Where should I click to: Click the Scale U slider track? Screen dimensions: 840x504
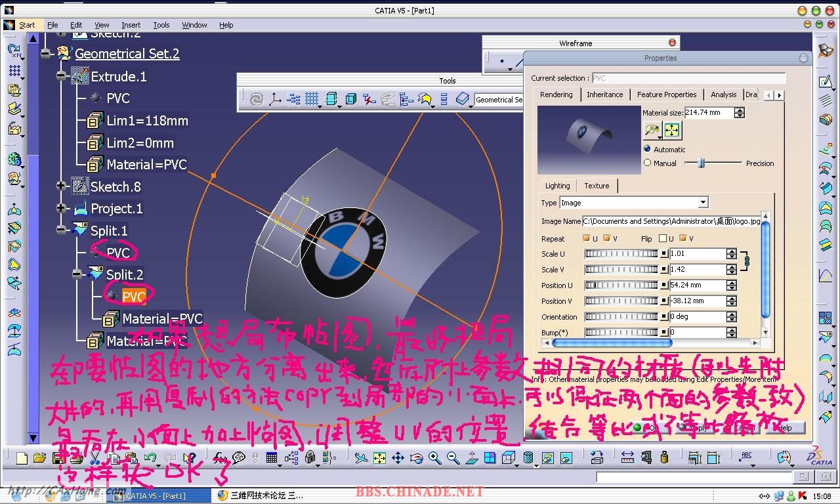(x=621, y=253)
